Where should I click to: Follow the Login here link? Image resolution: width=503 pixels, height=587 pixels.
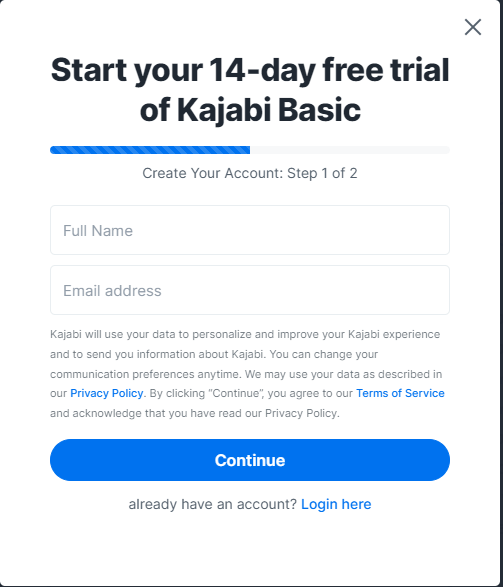(x=336, y=504)
